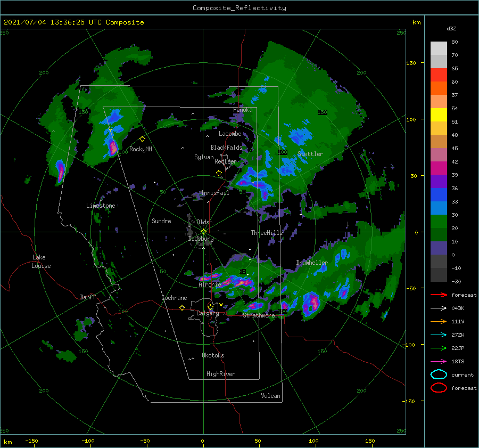Screen dimensions: 479x448
Task: Click the Okotoks city label
Action: pos(213,355)
